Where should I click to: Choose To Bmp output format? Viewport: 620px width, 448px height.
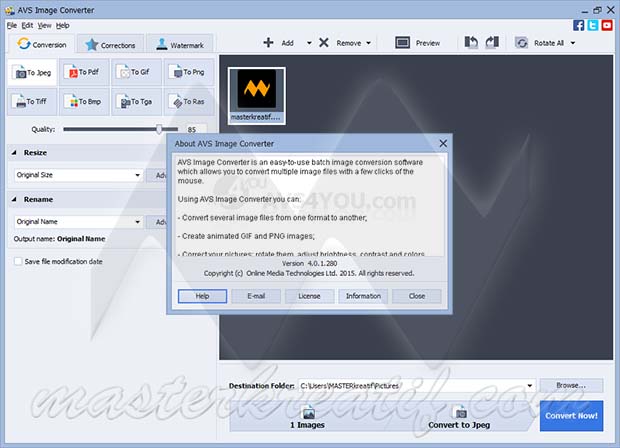(84, 102)
